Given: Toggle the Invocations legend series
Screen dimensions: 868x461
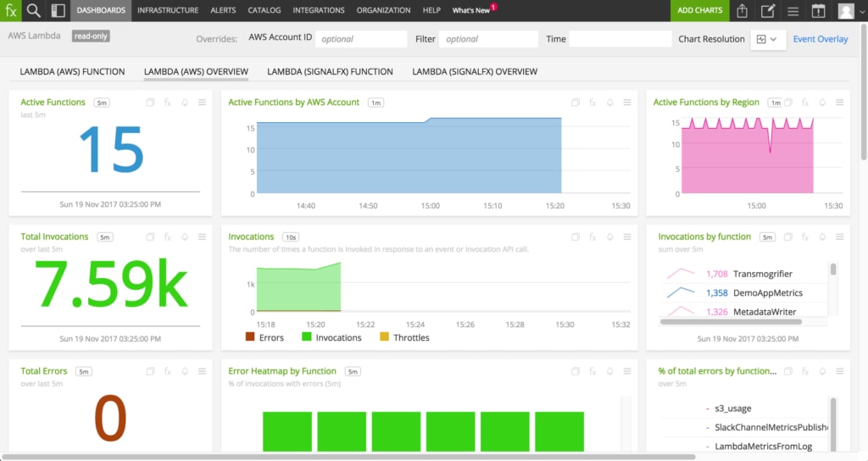Looking at the screenshot, I should [x=331, y=337].
